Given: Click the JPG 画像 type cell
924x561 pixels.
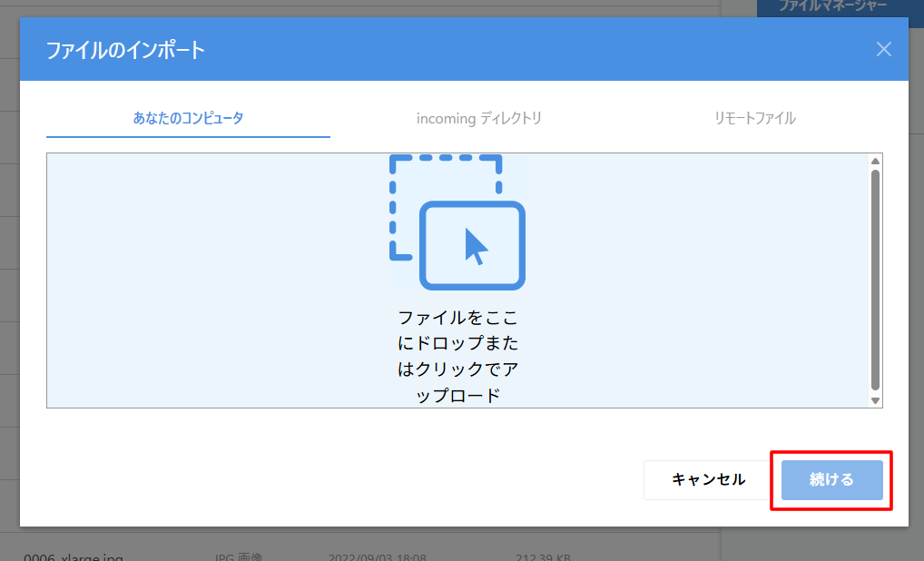Looking at the screenshot, I should point(238,556).
